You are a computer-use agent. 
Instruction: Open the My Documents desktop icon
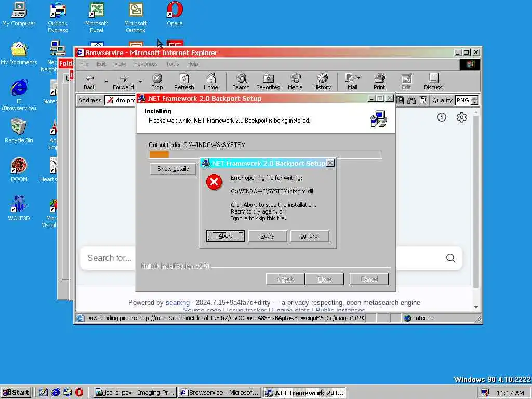click(x=19, y=54)
